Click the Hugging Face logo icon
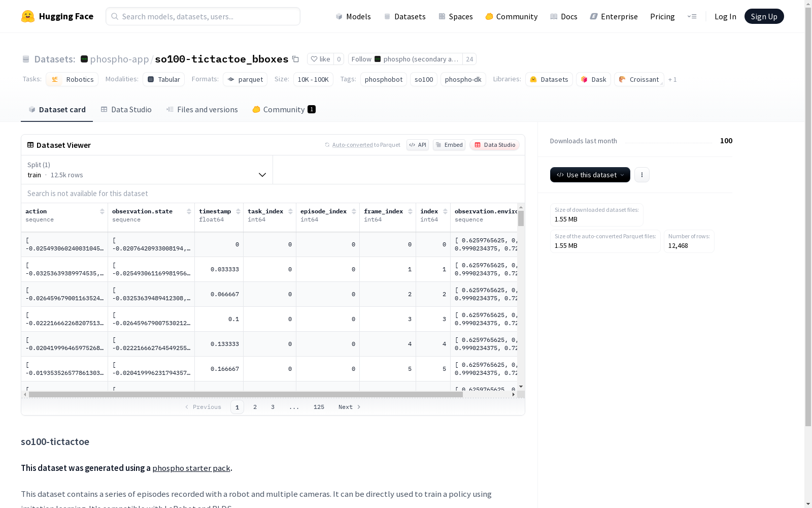812x508 pixels. click(x=28, y=16)
